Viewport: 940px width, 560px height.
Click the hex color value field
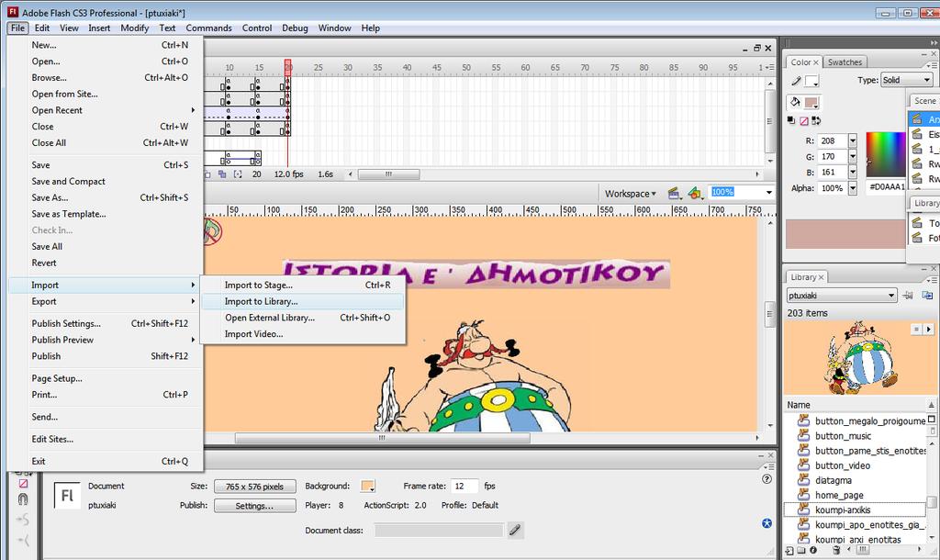(x=887, y=187)
